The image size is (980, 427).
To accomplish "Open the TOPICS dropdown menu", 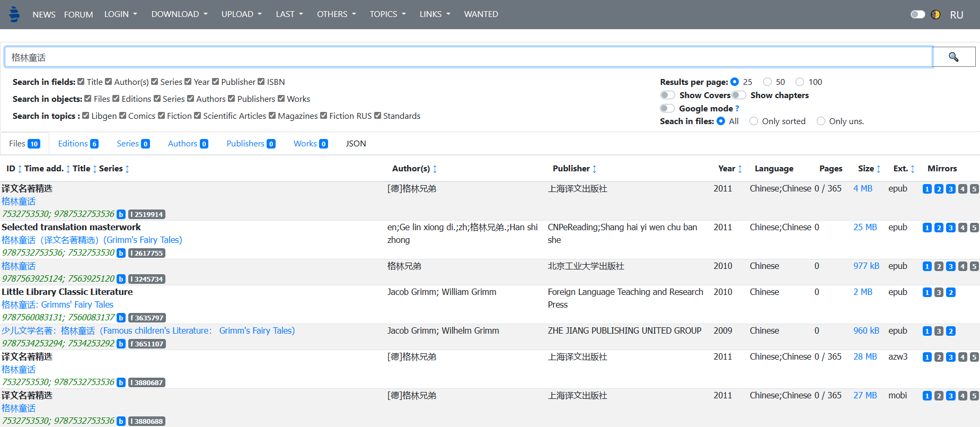I will [x=388, y=14].
